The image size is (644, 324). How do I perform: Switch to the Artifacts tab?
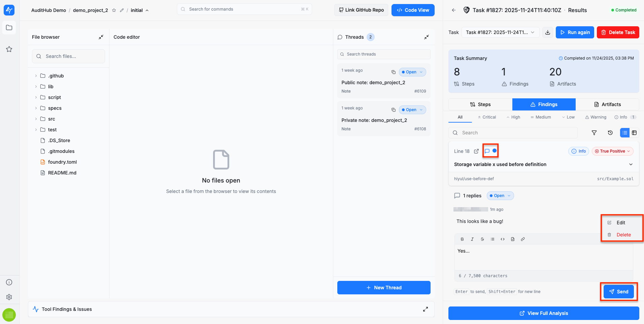tap(607, 104)
